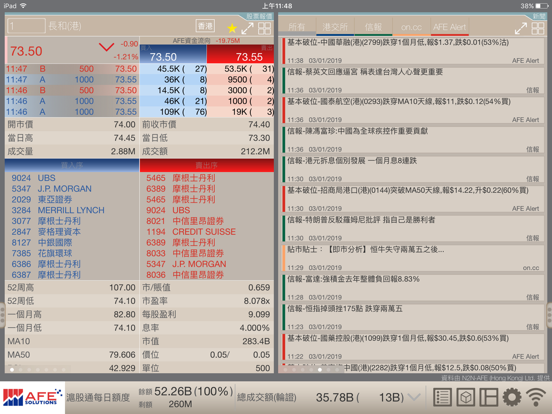Tap the 總成交額(輪證) value 35.78B
The width and height of the screenshot is (552, 414).
335,397
